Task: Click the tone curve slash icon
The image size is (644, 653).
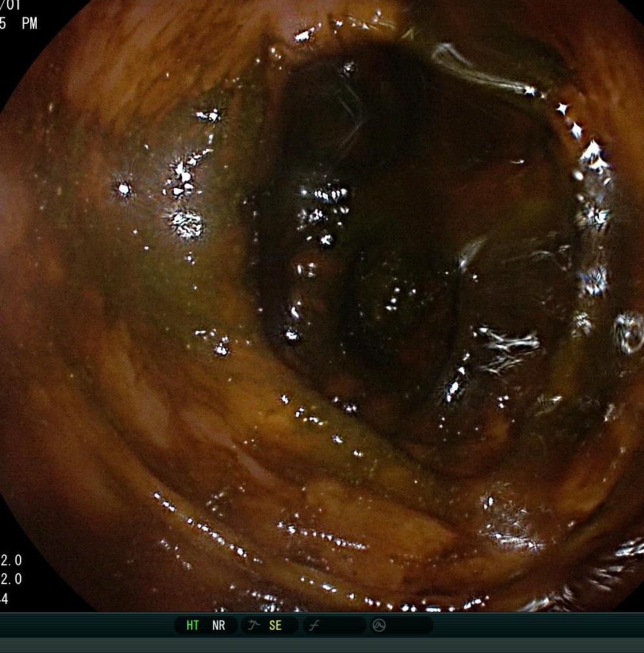Action: 314,625
